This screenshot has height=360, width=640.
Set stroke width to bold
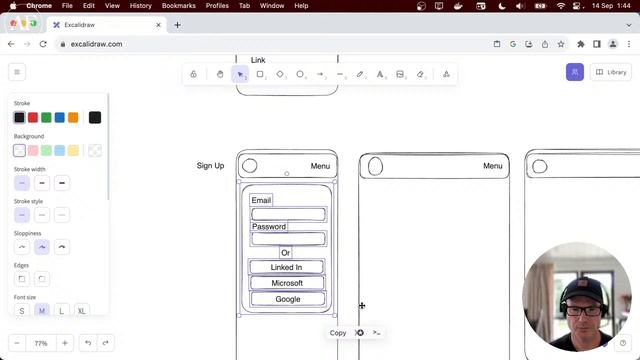[x=42, y=183]
